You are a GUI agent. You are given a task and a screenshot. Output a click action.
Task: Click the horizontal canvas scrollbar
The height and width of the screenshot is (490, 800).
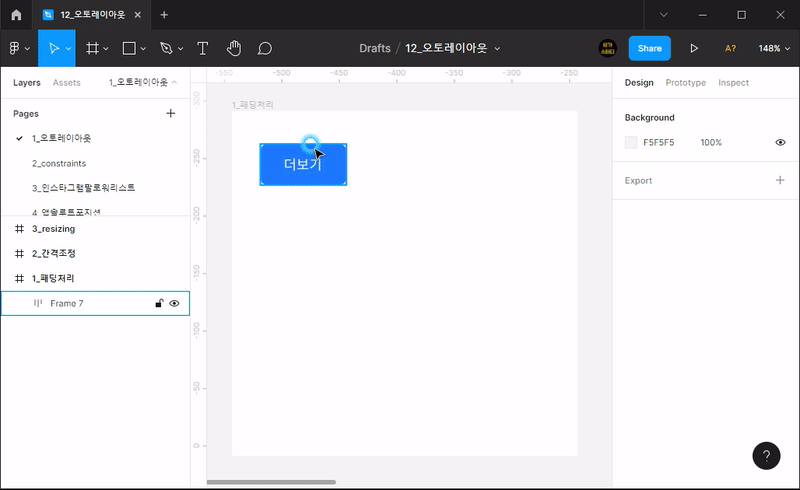(271, 482)
